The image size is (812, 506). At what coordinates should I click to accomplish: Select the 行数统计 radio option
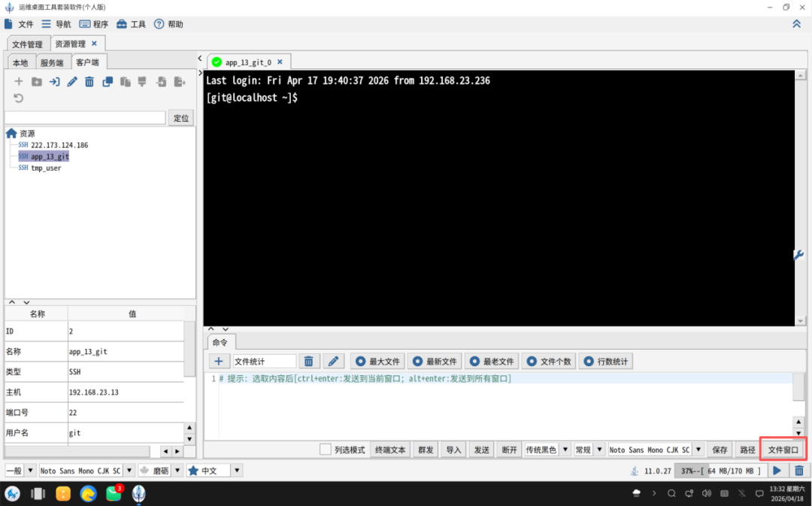tap(606, 362)
